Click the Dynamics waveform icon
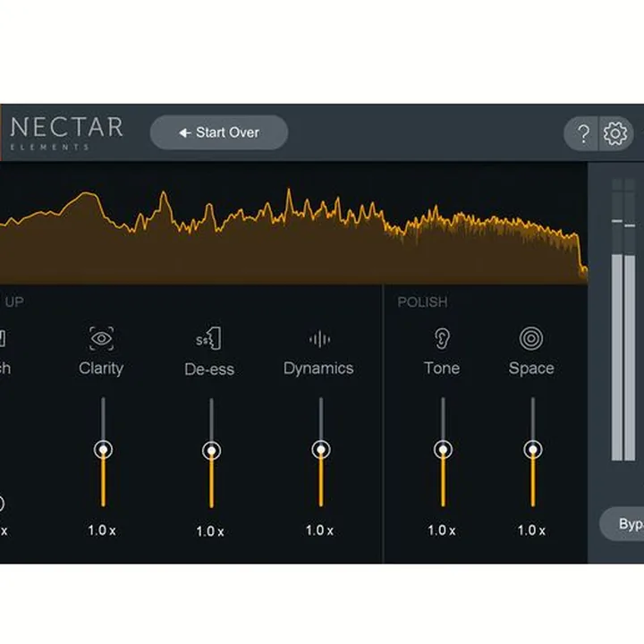Viewport: 644px width, 644px height. pos(319,339)
